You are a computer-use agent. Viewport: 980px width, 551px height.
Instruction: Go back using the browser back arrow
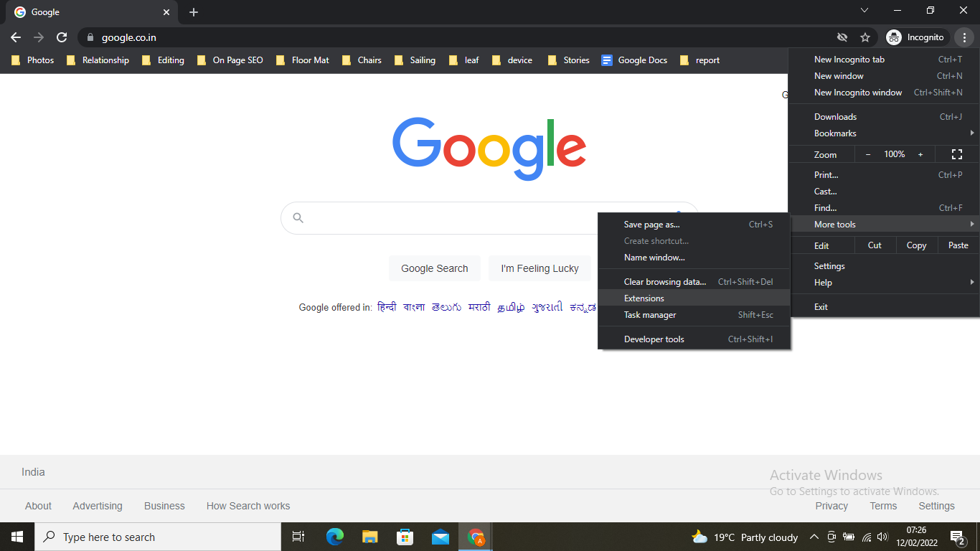point(16,37)
